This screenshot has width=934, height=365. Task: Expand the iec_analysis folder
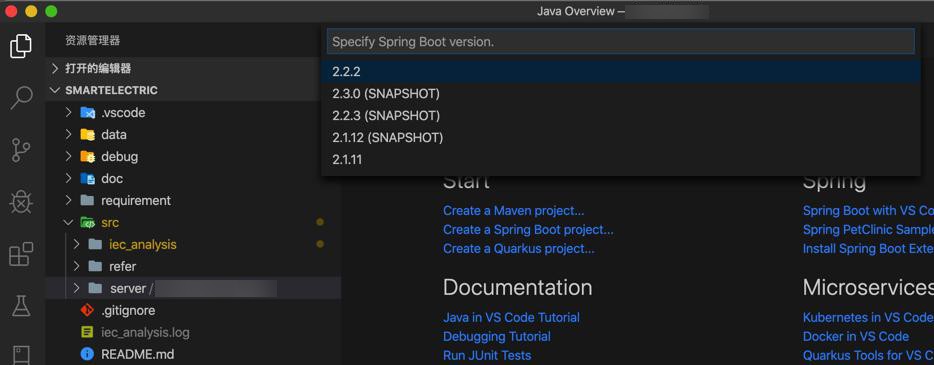76,245
